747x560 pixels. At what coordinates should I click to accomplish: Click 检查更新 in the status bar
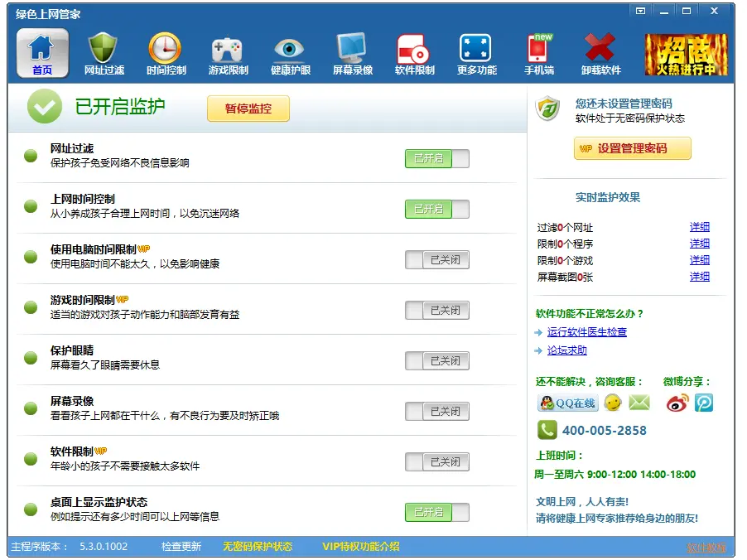click(x=181, y=547)
